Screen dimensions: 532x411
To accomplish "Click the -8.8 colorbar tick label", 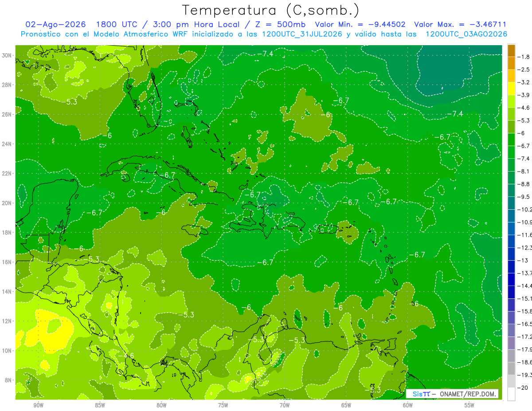I will 524,184.
